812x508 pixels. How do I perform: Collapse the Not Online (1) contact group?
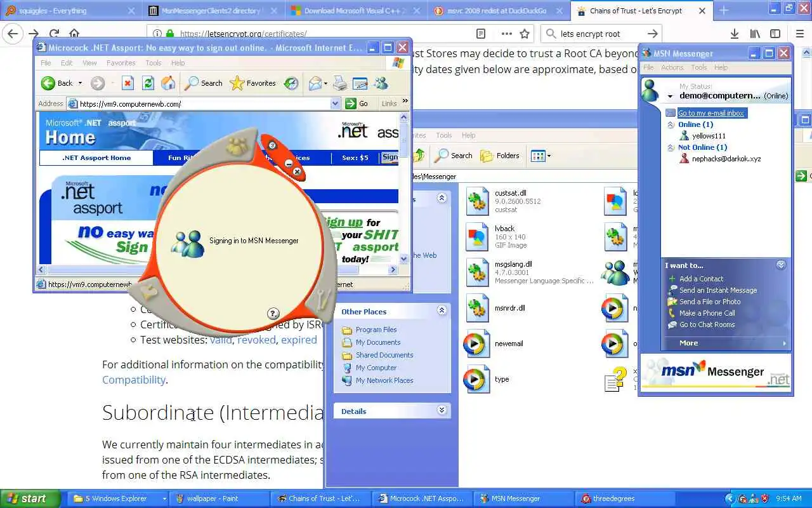click(x=671, y=147)
